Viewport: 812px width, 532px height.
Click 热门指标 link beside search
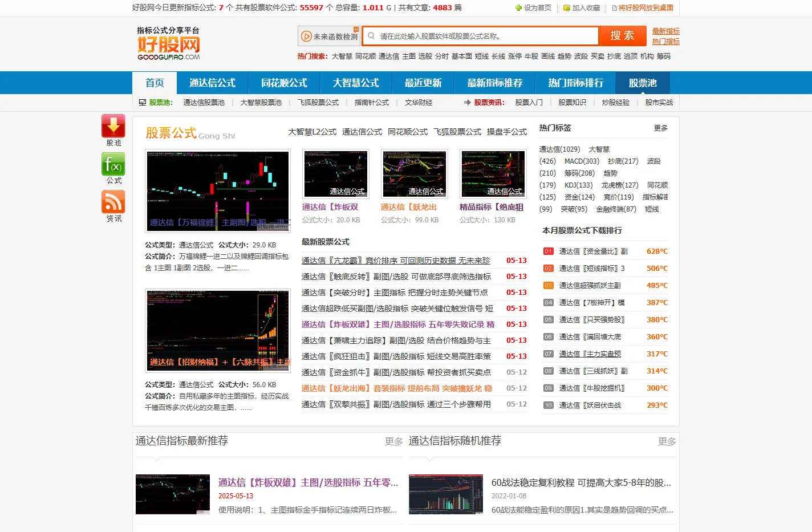click(666, 42)
